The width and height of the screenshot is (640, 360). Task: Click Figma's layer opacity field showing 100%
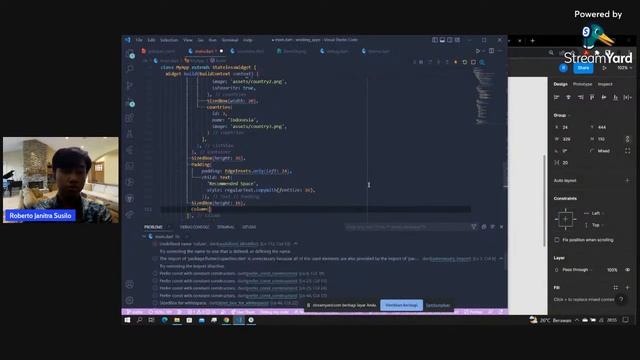(x=612, y=270)
